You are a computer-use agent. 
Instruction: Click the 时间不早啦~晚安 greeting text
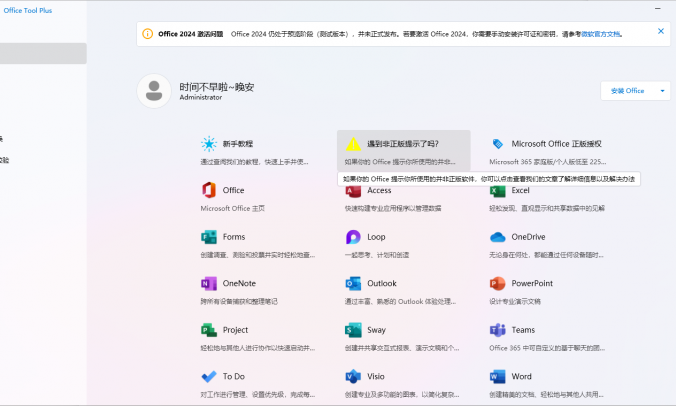[217, 87]
